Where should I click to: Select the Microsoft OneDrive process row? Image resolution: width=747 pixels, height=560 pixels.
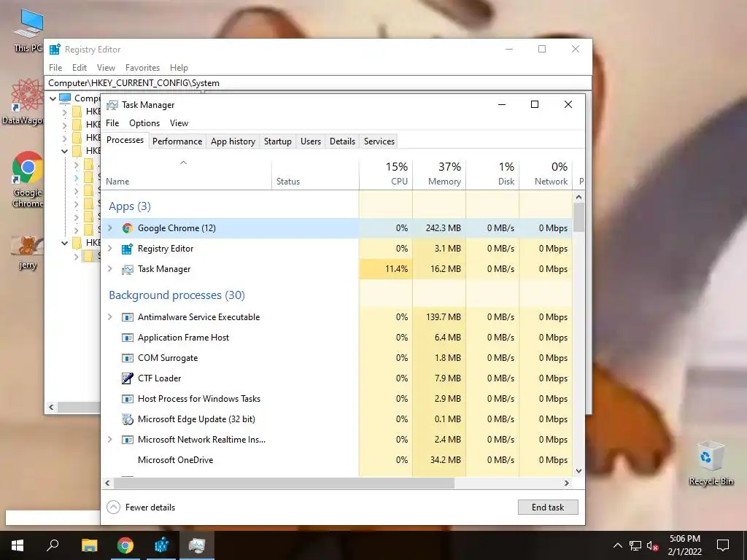click(x=337, y=460)
